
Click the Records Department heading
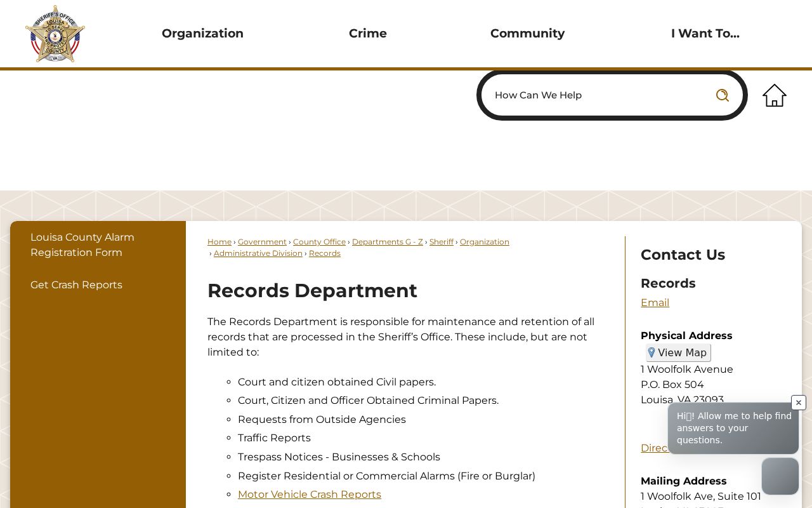point(312,291)
